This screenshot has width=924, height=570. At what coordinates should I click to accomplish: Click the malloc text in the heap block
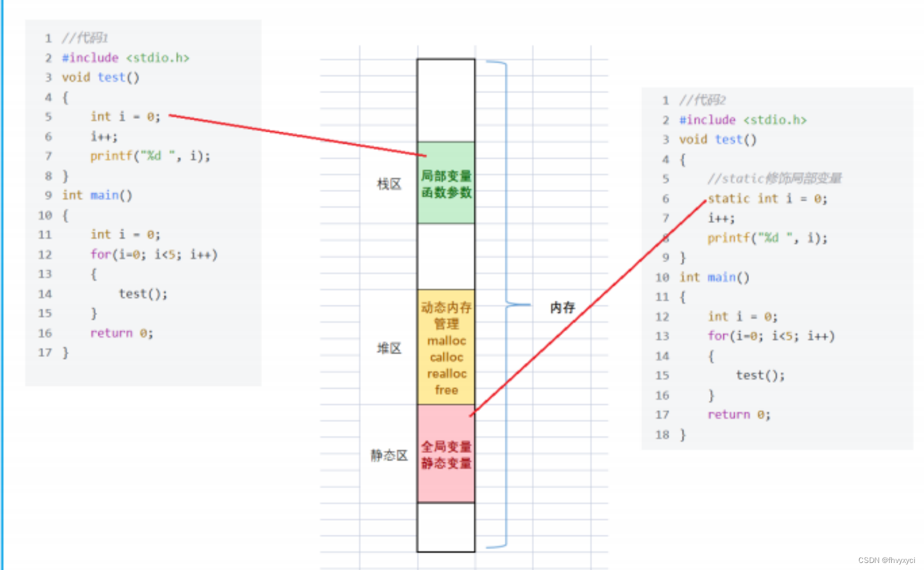coord(446,341)
